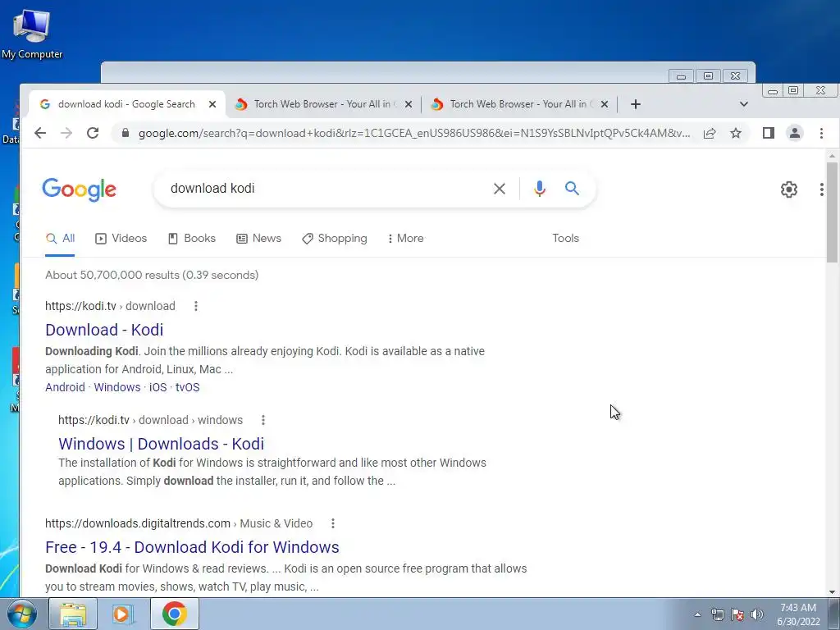The height and width of the screenshot is (630, 840).
Task: Open the Chrome three-dot menu
Action: (x=821, y=133)
